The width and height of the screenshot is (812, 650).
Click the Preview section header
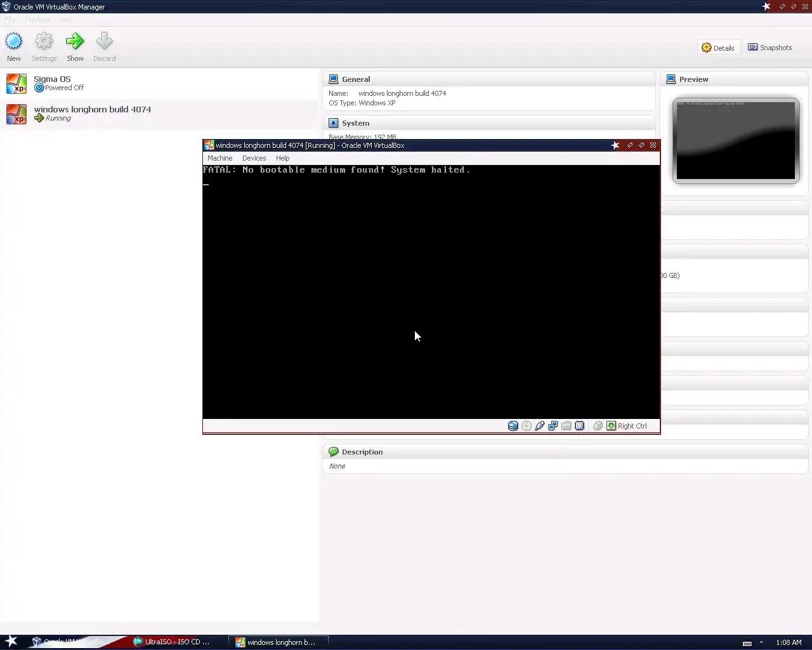tap(735, 79)
